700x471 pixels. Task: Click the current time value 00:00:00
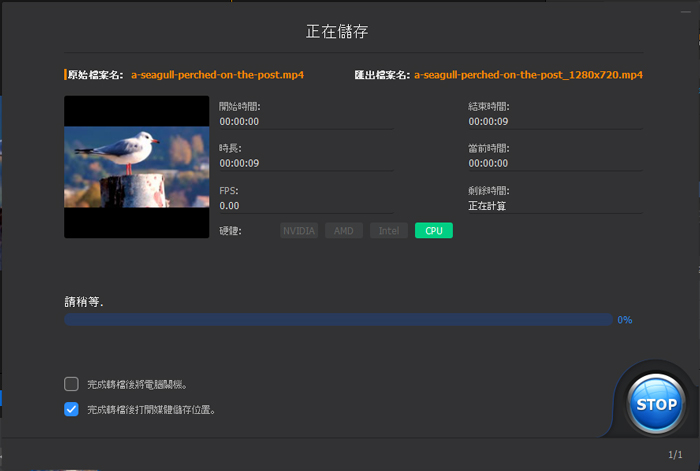(x=488, y=163)
